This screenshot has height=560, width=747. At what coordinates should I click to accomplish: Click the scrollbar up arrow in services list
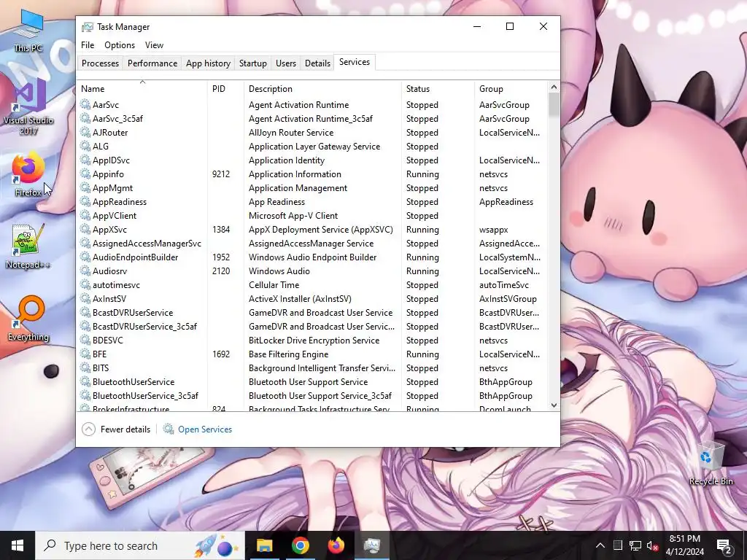(x=554, y=87)
